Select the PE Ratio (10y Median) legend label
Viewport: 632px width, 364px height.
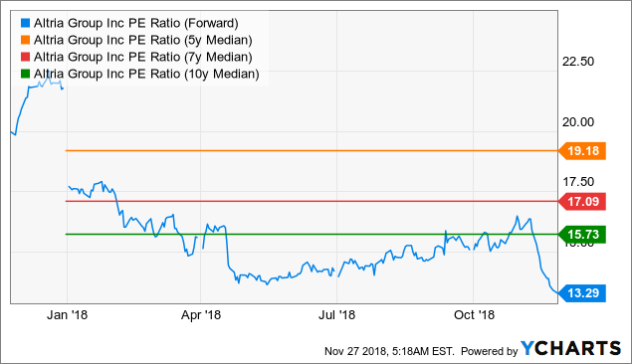click(146, 74)
